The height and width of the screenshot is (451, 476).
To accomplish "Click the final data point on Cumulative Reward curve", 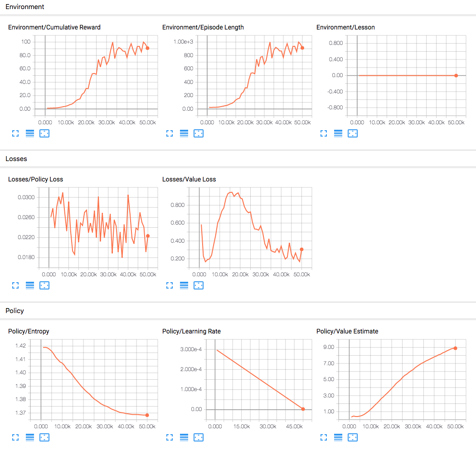I will click(x=147, y=48).
